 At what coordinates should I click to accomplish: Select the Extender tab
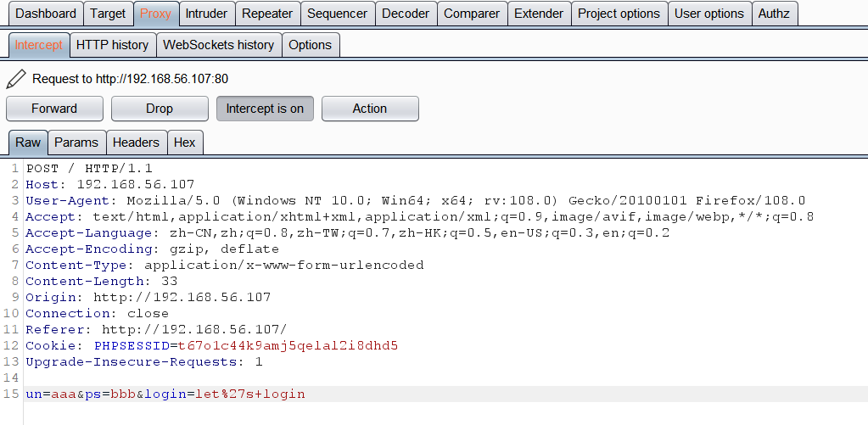(x=539, y=14)
